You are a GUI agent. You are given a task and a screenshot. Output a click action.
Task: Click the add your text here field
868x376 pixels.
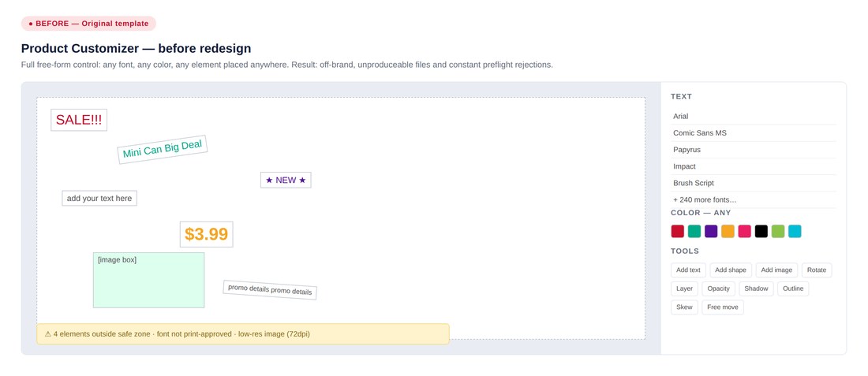pyautogui.click(x=99, y=198)
